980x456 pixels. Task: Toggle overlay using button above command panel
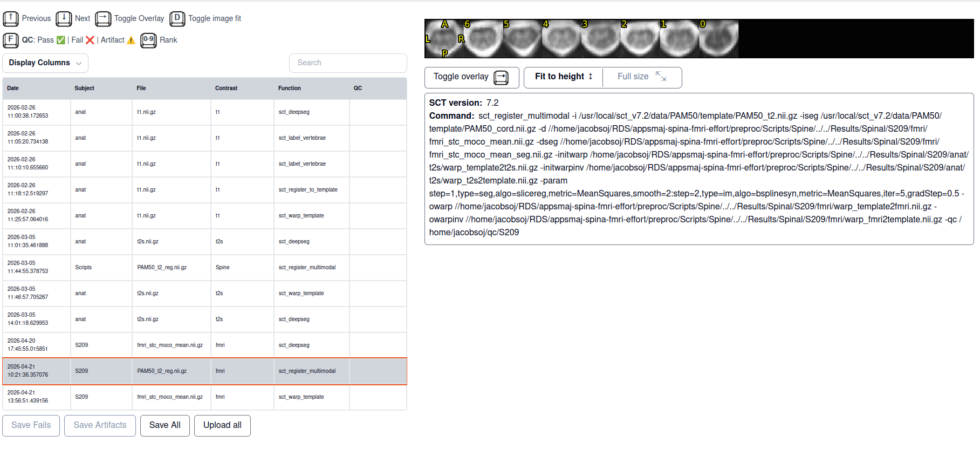pyautogui.click(x=471, y=77)
